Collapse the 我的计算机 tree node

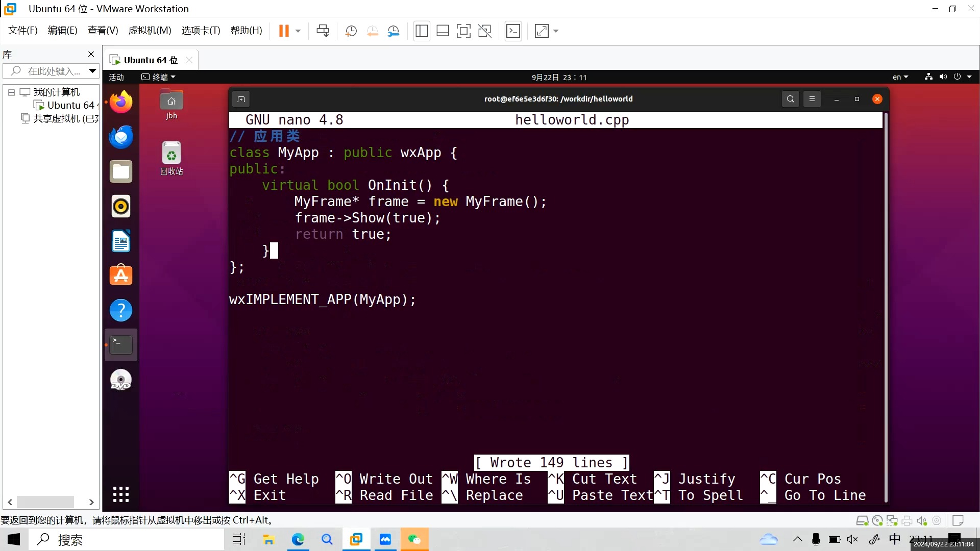11,92
